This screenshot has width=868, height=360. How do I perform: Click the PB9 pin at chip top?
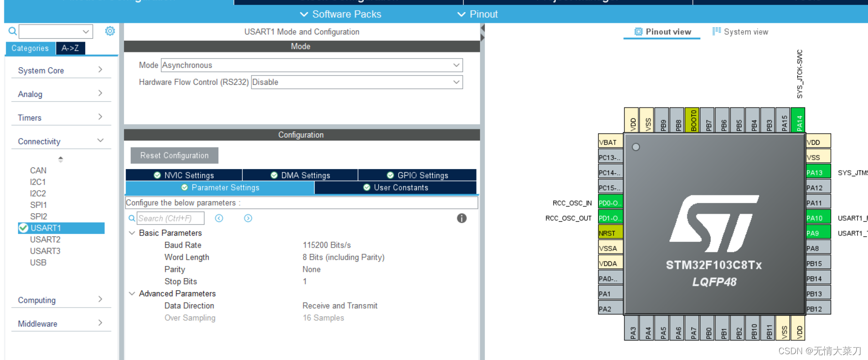(662, 120)
